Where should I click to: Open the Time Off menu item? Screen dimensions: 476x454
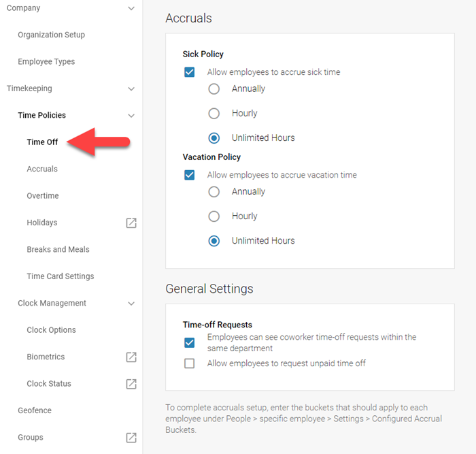[42, 142]
